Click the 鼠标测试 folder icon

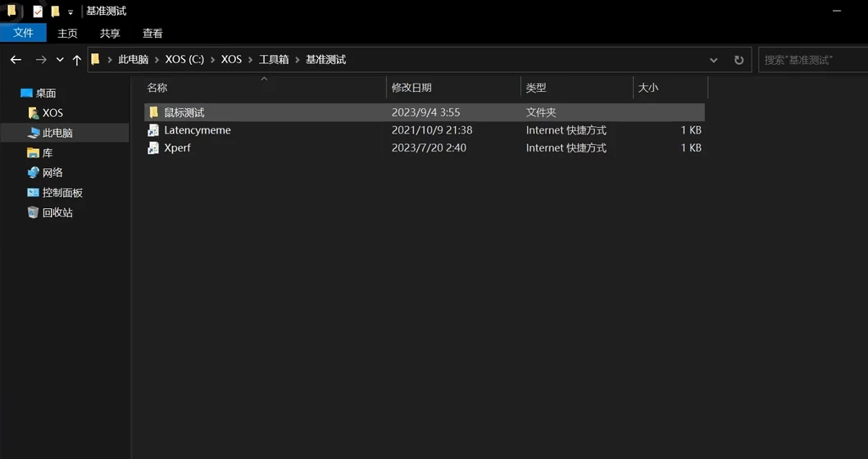[x=153, y=112]
